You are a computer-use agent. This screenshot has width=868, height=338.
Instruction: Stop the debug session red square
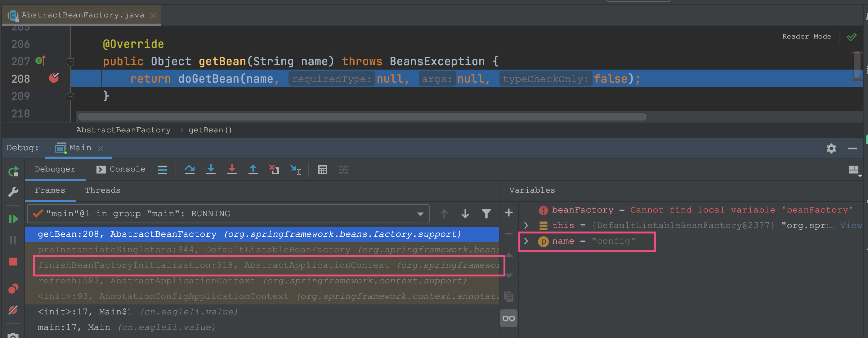click(x=13, y=262)
